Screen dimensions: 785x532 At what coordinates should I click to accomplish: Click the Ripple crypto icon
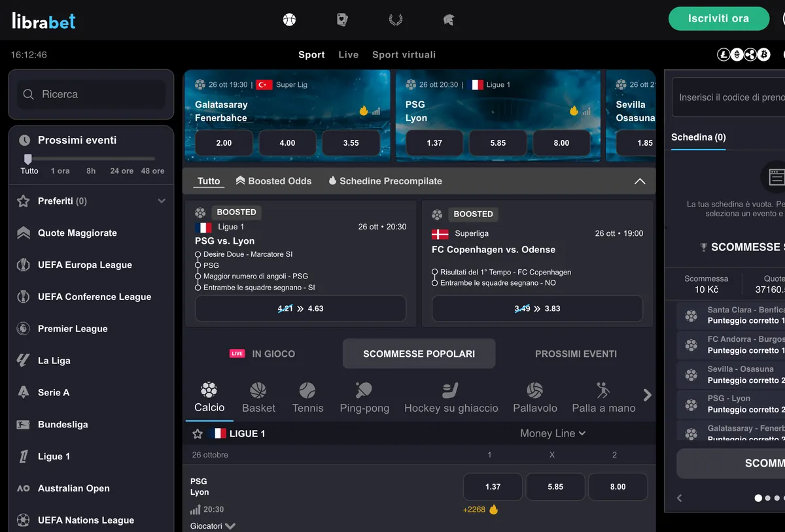point(750,55)
